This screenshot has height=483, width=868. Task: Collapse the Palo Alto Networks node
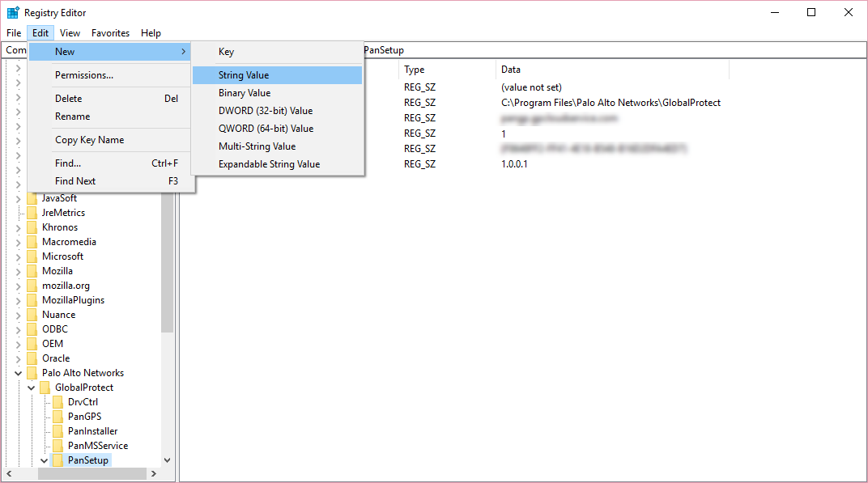(x=19, y=374)
